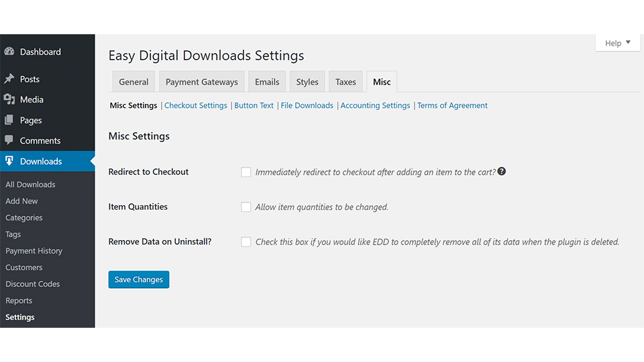Open Customers submenu item

24,267
